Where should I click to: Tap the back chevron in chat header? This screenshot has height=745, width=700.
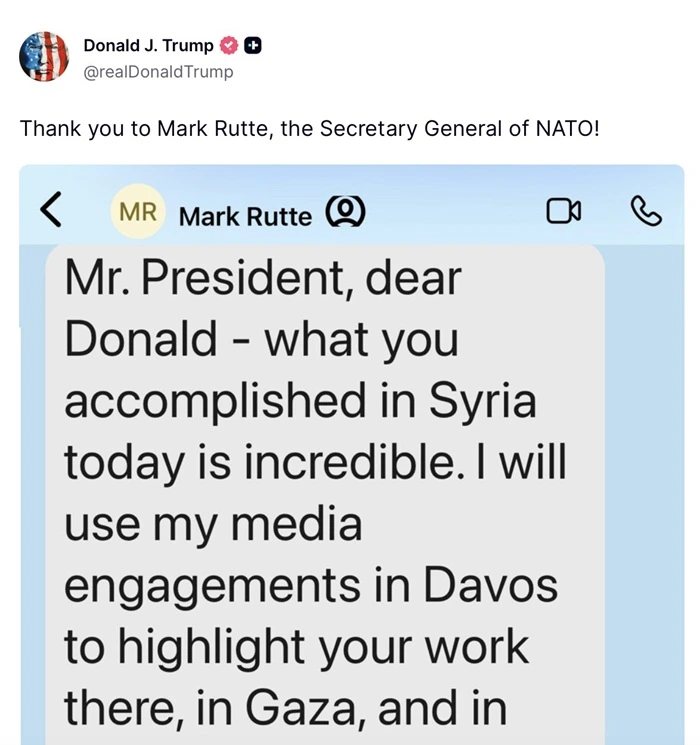pos(51,210)
